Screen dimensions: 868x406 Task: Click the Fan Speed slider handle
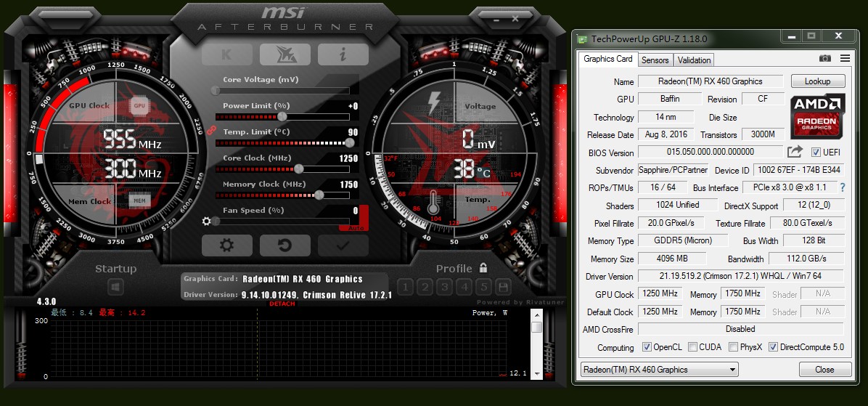[216, 221]
